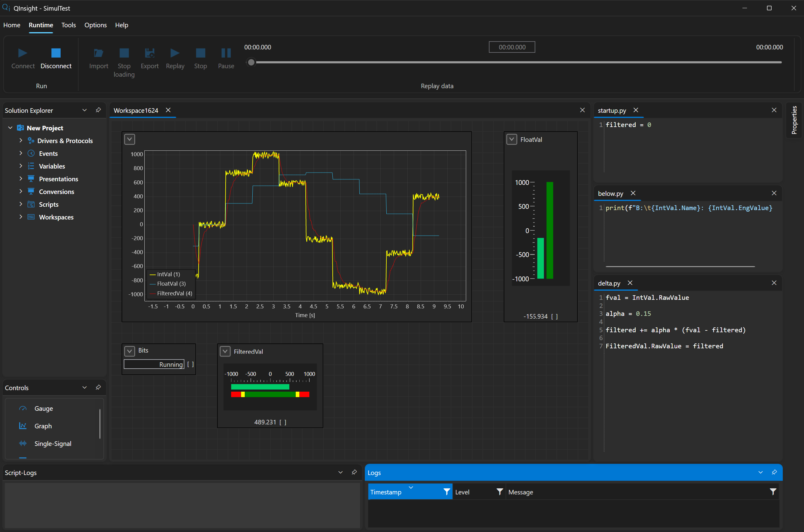The width and height of the screenshot is (804, 532).
Task: Pin the Script-Logs panel
Action: (x=354, y=472)
